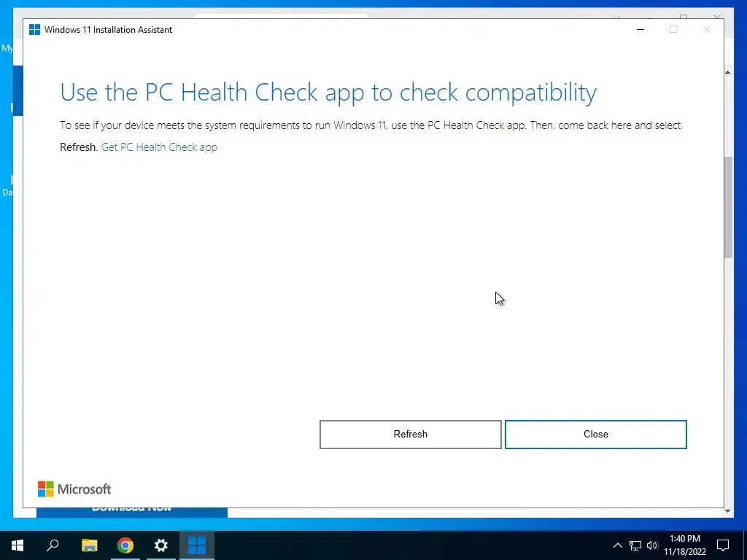This screenshot has height=560, width=747.
Task: Open taskbar search magnifier
Action: point(53,545)
